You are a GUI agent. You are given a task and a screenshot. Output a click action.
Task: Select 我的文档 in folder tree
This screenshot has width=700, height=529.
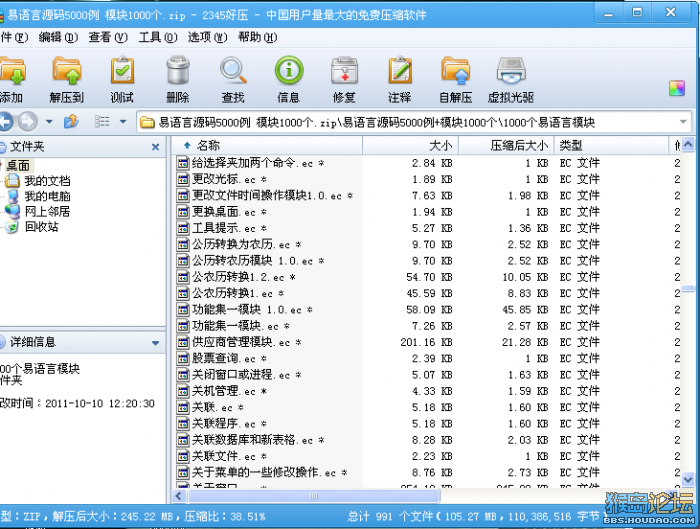tap(47, 181)
